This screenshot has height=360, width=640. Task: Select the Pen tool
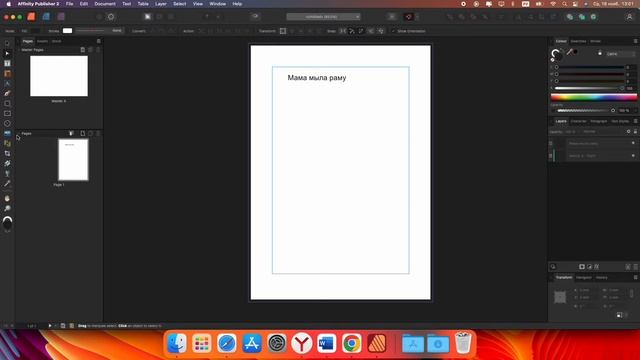pos(7,93)
